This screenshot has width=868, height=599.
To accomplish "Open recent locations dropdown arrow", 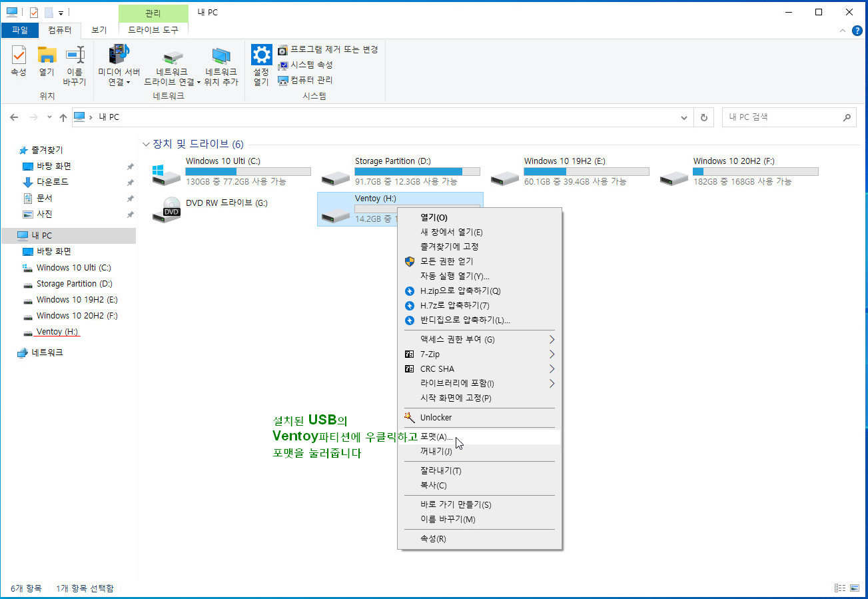I will 49,117.
